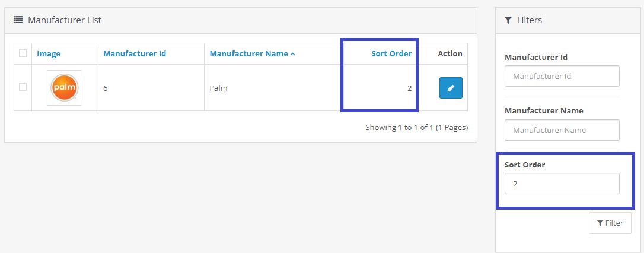Click the Action column header
Screen dimensions: 644x253
point(450,54)
